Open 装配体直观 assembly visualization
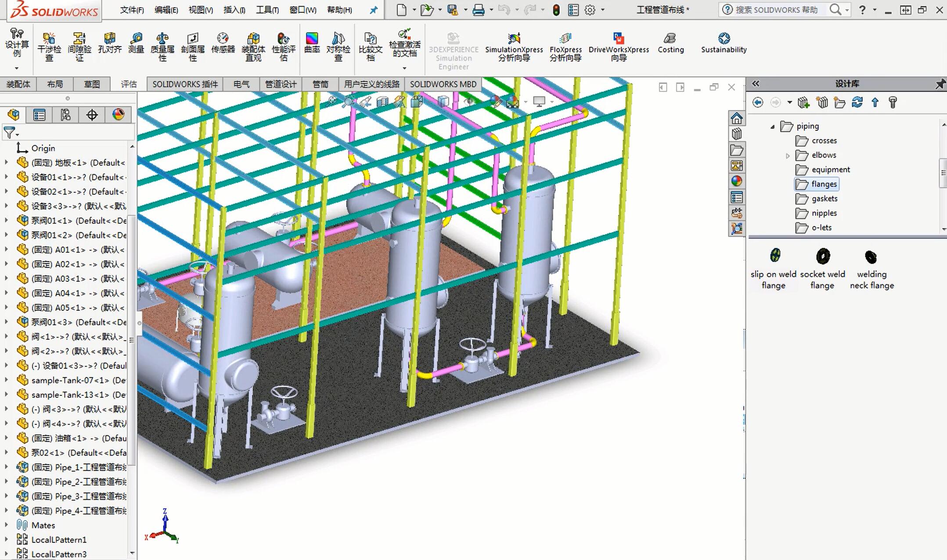The image size is (947, 560). (x=253, y=47)
